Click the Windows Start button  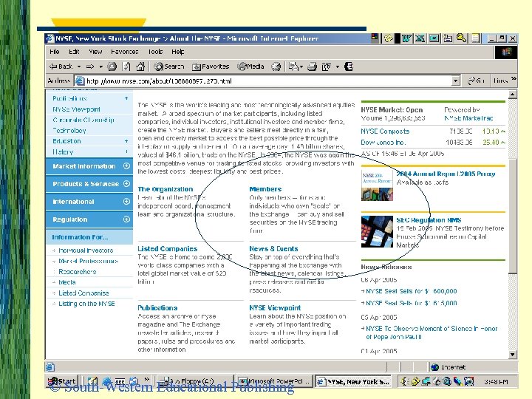62,381
